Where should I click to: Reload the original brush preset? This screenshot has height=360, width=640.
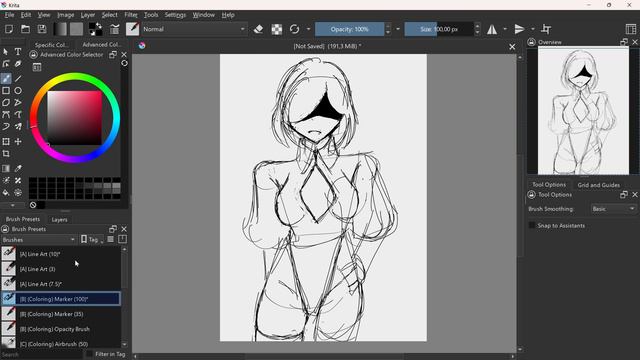coord(294,29)
